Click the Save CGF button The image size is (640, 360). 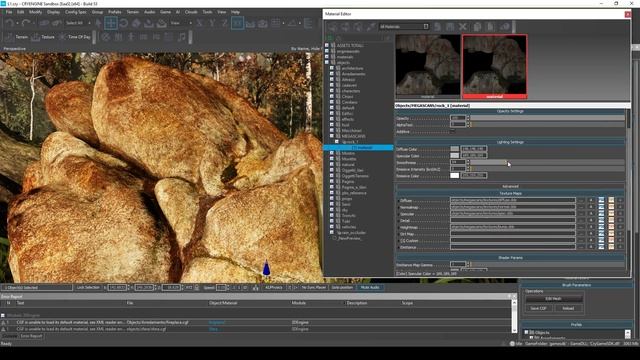(538, 308)
